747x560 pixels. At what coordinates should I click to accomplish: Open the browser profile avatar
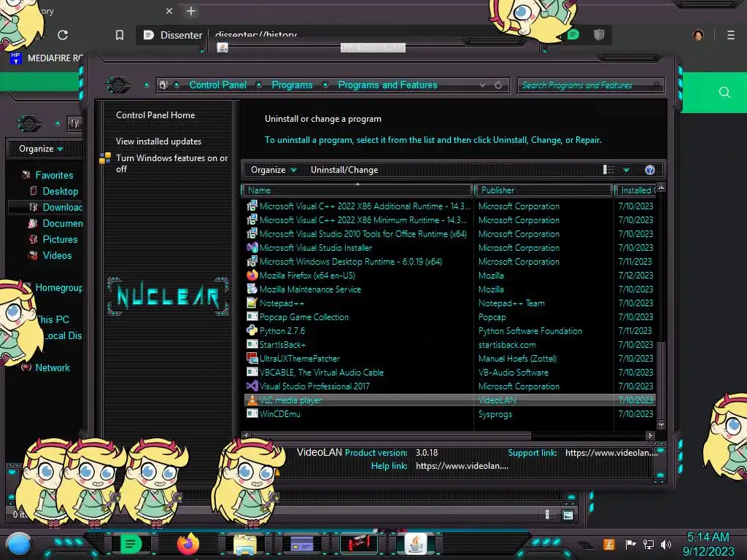[698, 35]
